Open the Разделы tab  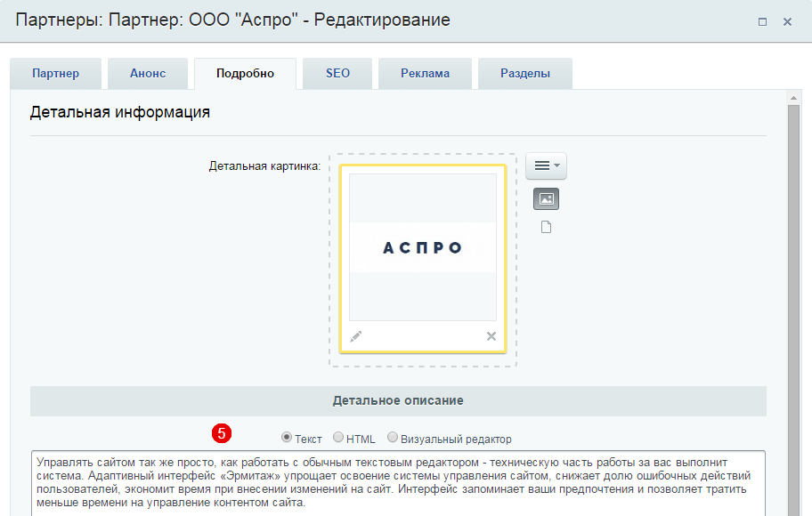[525, 74]
